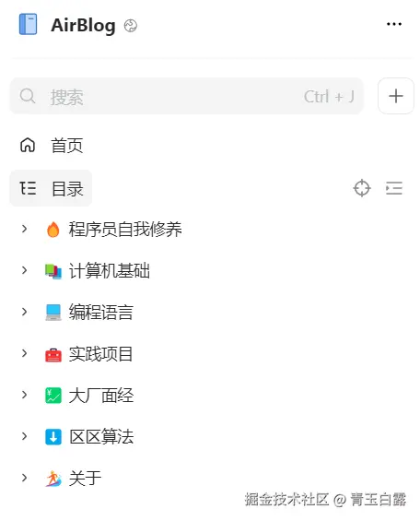
Task: Click the plus button to create new
Action: coord(396,96)
